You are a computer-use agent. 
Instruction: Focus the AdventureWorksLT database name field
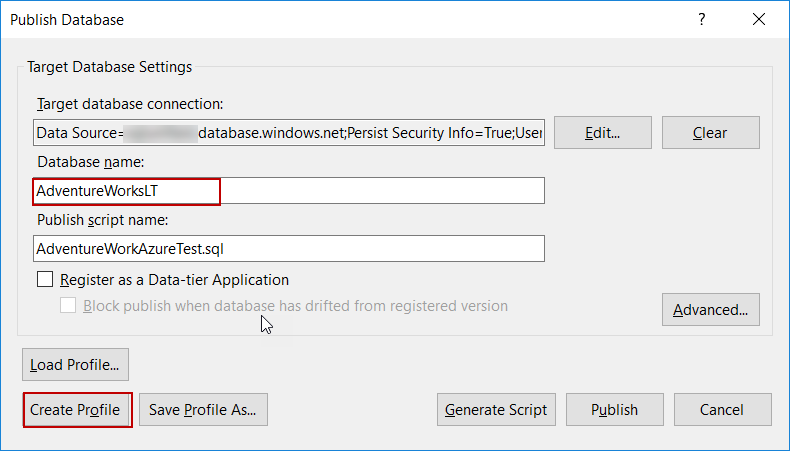tap(288, 191)
